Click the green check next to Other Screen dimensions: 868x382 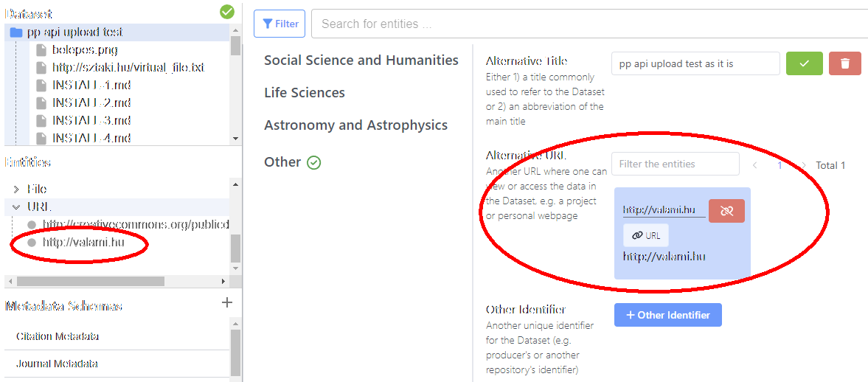tap(314, 162)
